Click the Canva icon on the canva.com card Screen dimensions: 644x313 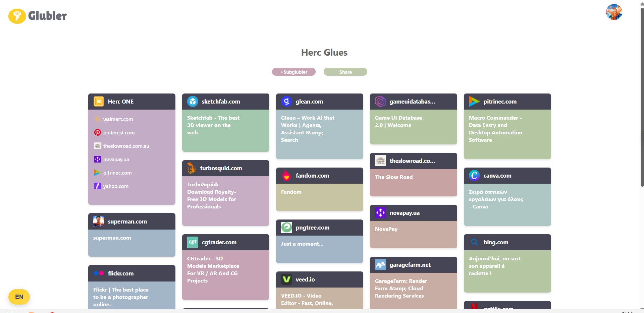474,175
